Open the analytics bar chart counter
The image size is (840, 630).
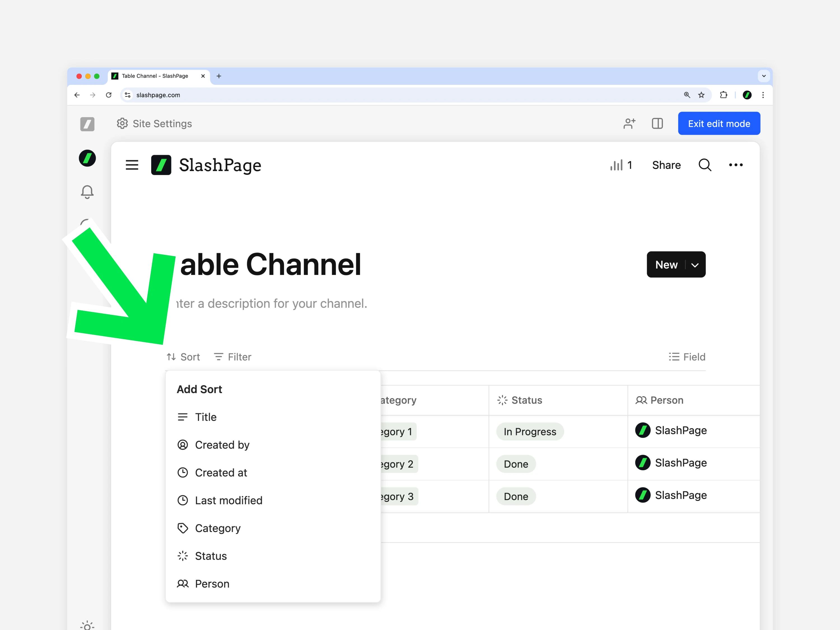pyautogui.click(x=621, y=165)
